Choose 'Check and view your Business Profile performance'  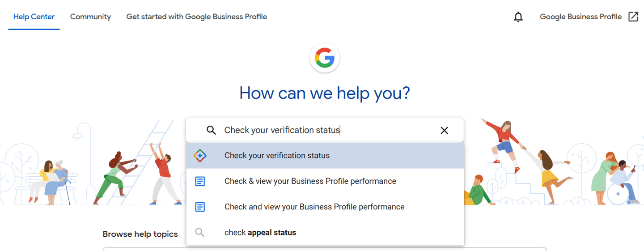(x=314, y=207)
